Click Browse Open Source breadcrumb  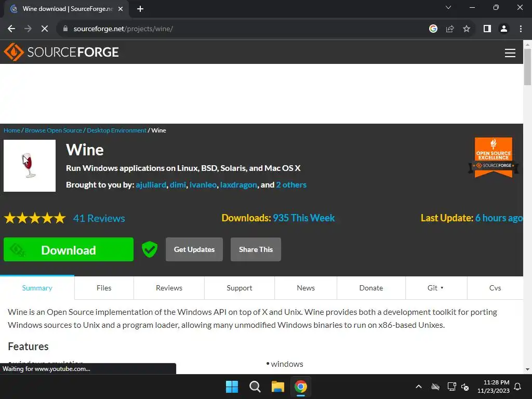(x=54, y=130)
